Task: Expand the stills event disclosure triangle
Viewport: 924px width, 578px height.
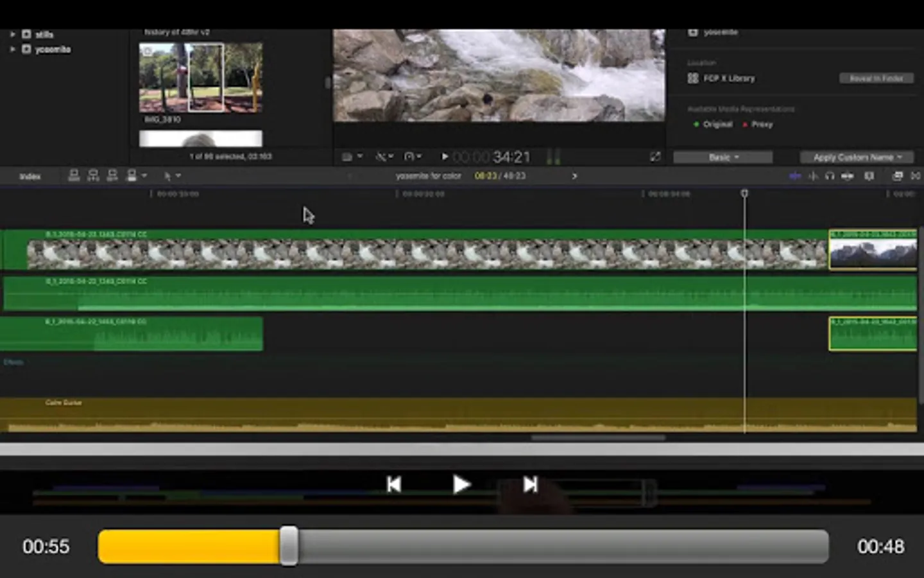Action: point(12,34)
